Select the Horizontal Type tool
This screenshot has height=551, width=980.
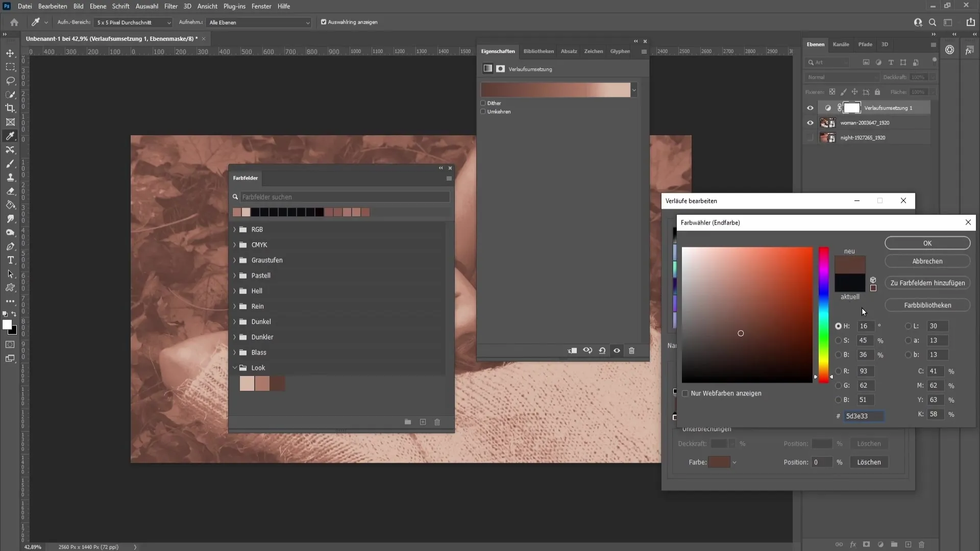(x=10, y=260)
